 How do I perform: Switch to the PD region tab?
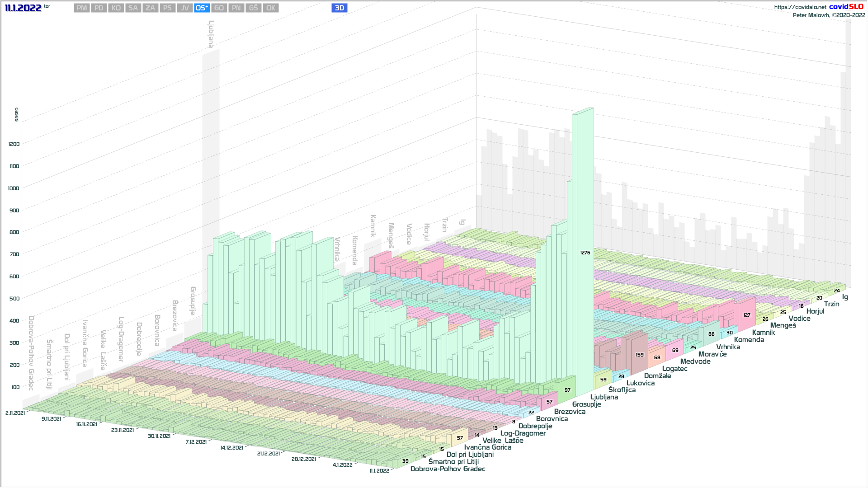coord(99,8)
